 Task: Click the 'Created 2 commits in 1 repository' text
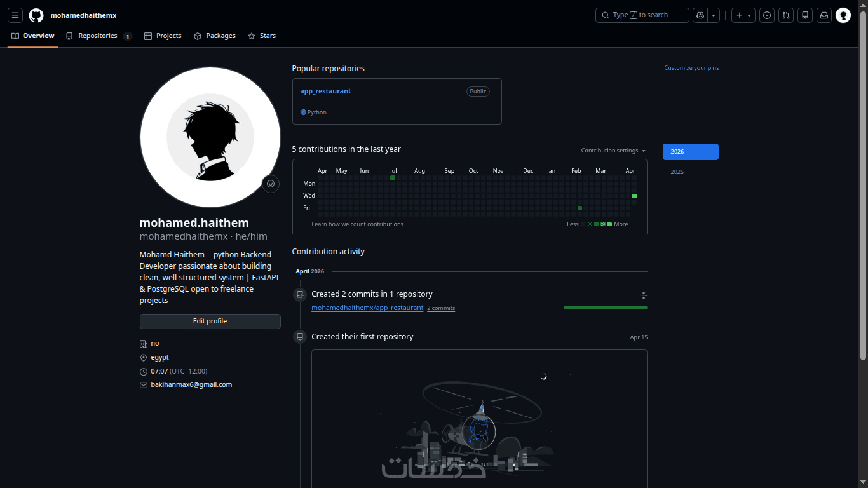click(372, 294)
